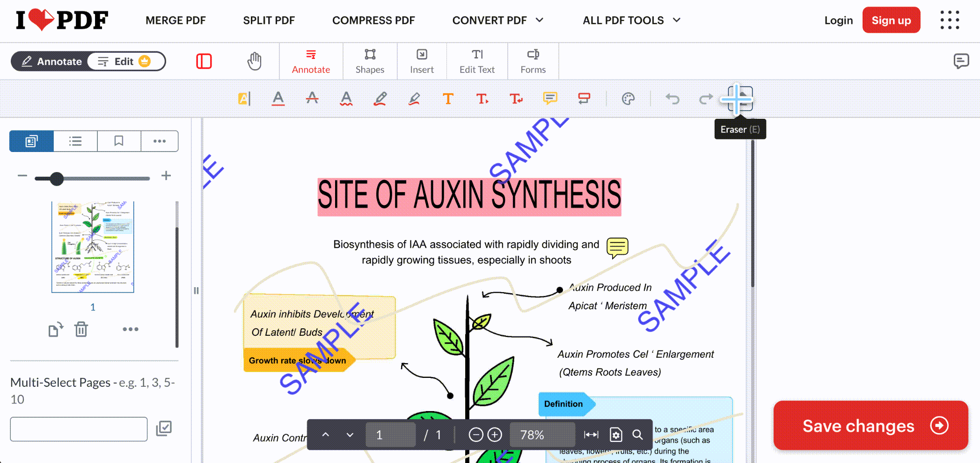The height and width of the screenshot is (463, 980).
Task: Delete page 1 with trash icon
Action: click(x=81, y=329)
